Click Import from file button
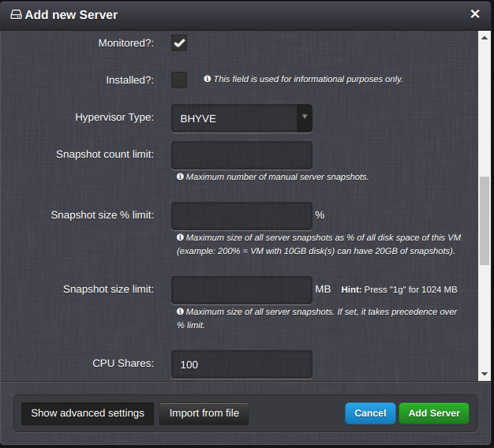The height and width of the screenshot is (448, 494). 204,413
